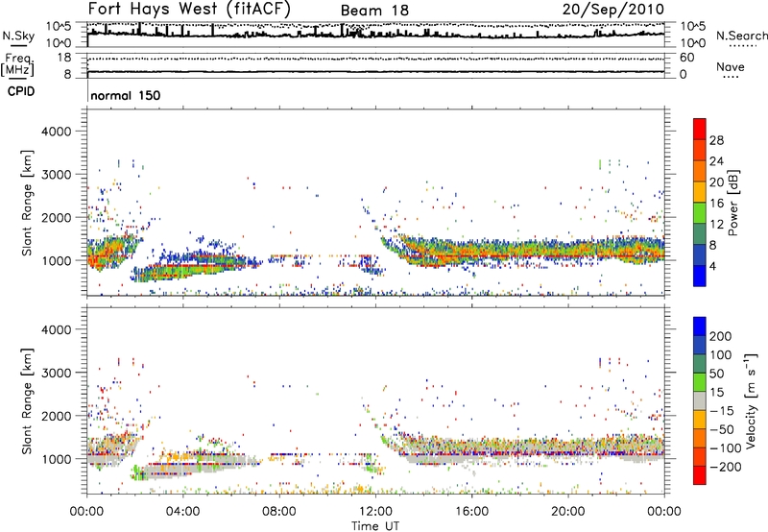
Task: Click the 'Velocity [m s-1]' colorbar title
Action: [751, 400]
